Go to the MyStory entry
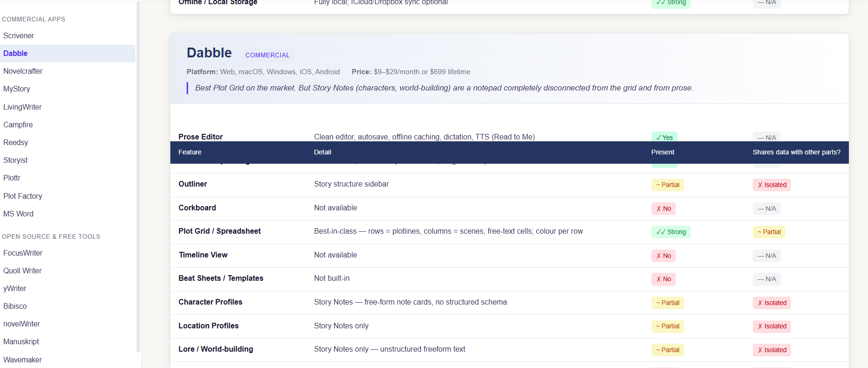Image resolution: width=868 pixels, height=368 pixels. click(x=17, y=89)
